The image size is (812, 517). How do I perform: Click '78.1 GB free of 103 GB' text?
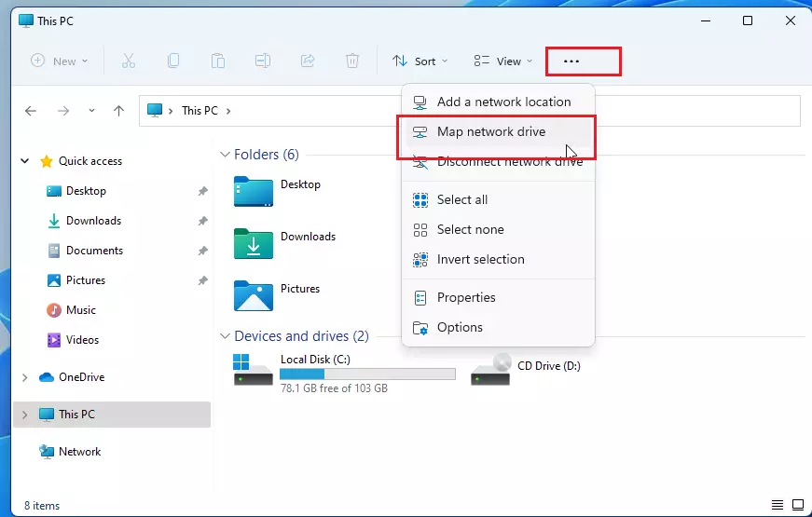click(334, 388)
